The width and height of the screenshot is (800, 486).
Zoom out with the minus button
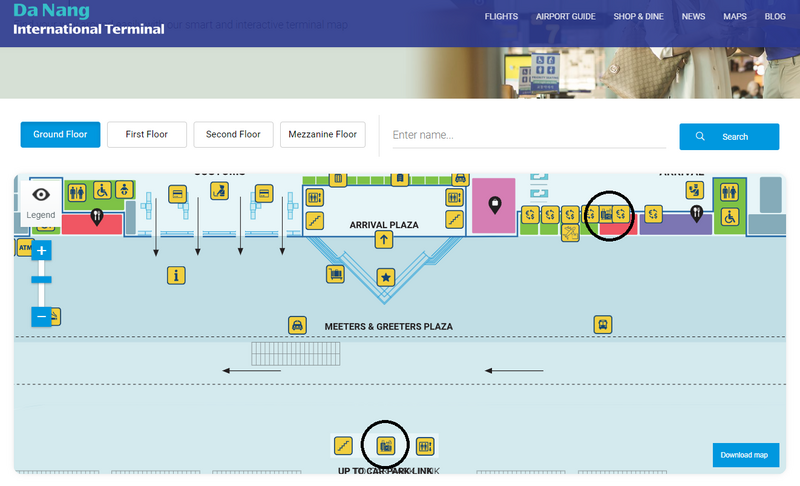click(41, 316)
